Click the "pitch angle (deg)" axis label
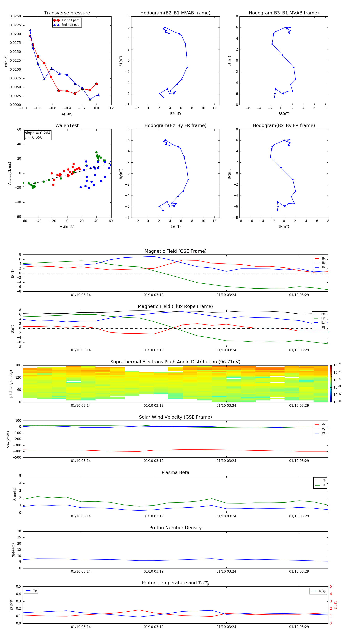351x644 pixels. pos(11,383)
